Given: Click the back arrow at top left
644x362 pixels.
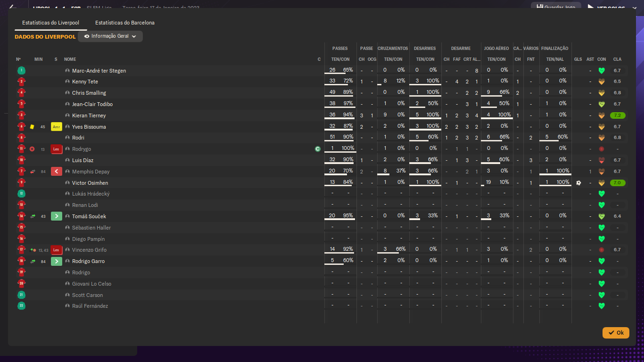Looking at the screenshot, I should [13, 7].
